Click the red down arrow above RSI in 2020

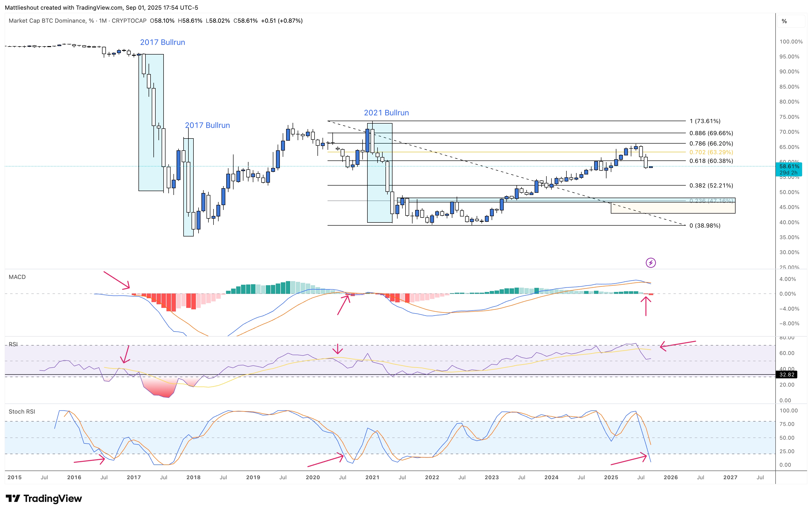(337, 349)
